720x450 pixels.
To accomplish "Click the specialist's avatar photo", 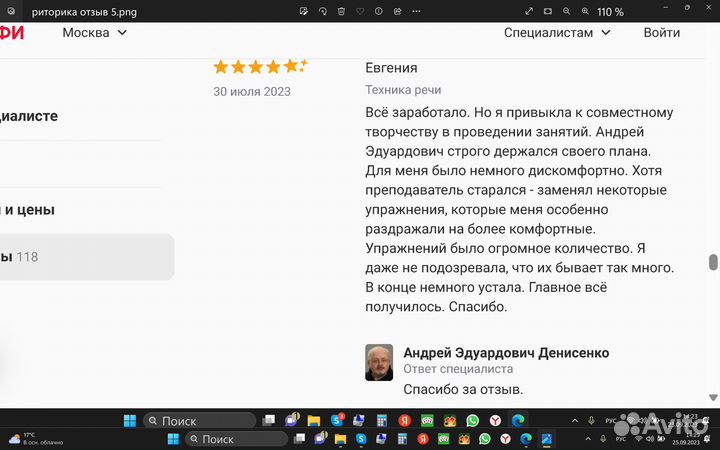I will (x=379, y=362).
